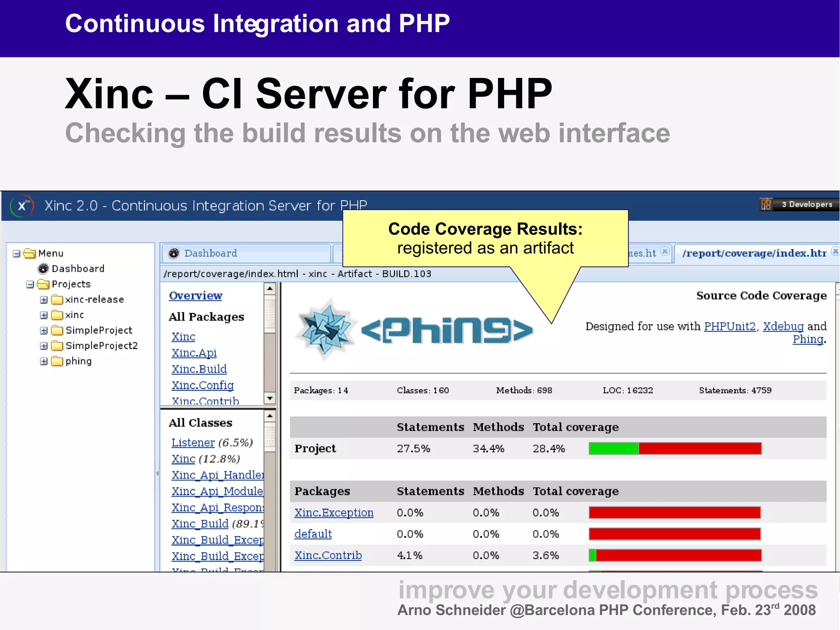Click the Phing logo image

pyautogui.click(x=414, y=330)
